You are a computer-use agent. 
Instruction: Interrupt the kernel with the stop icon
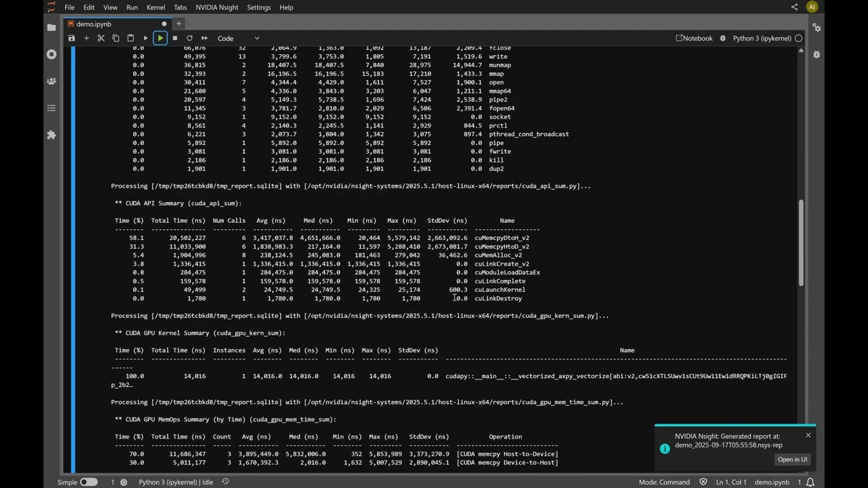click(175, 39)
